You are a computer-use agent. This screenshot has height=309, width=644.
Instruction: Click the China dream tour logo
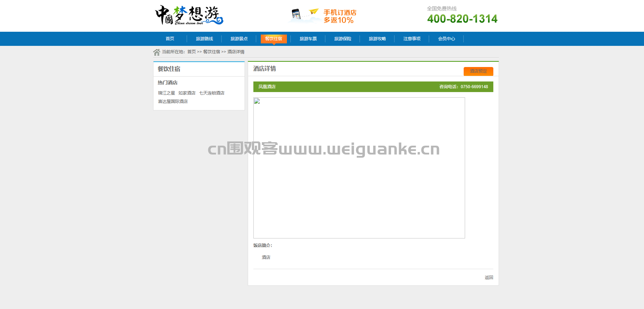tap(189, 15)
